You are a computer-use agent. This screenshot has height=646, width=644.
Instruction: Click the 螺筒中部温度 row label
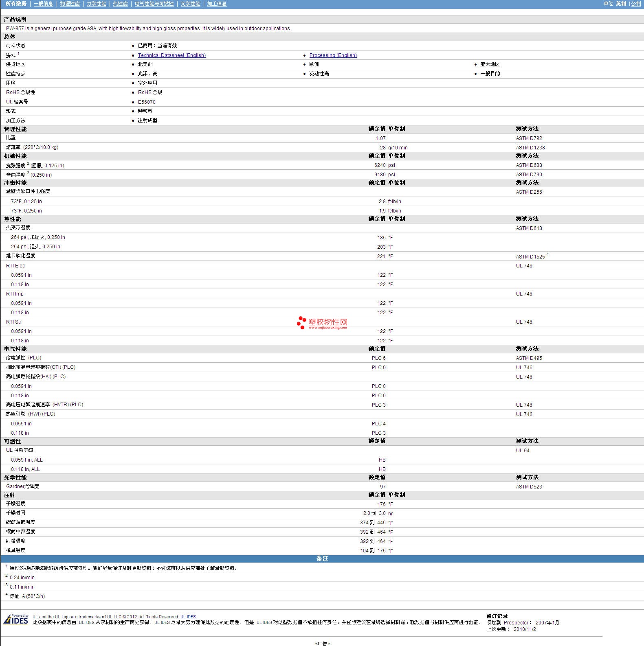click(20, 532)
